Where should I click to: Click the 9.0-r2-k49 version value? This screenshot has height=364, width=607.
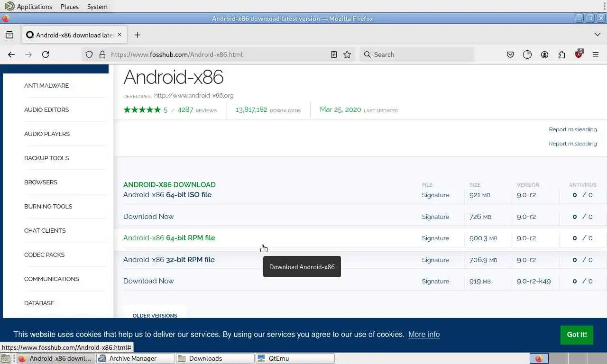(533, 281)
